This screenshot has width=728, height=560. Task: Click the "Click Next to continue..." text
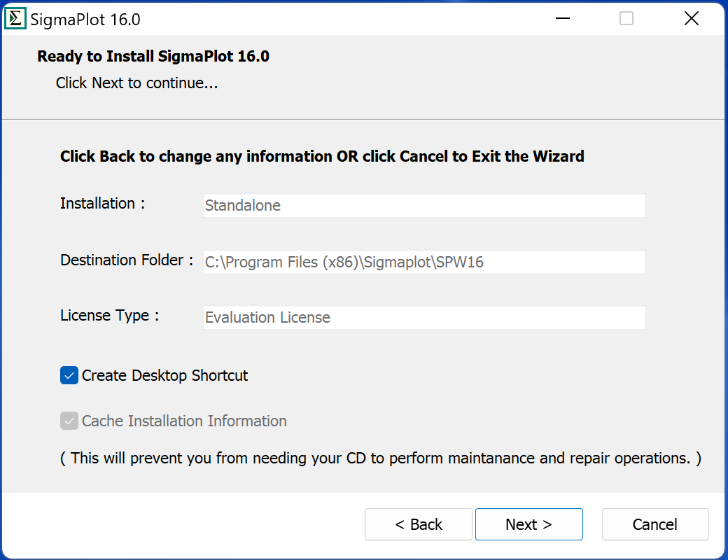137,83
